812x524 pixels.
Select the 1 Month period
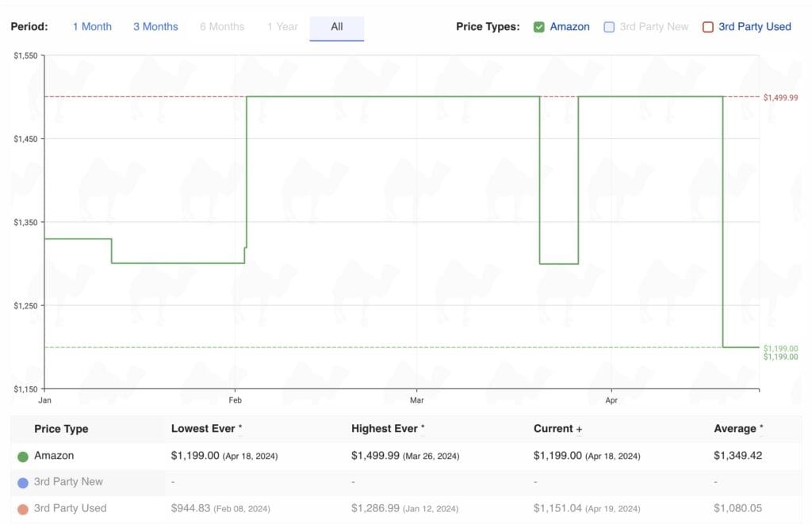pyautogui.click(x=92, y=27)
